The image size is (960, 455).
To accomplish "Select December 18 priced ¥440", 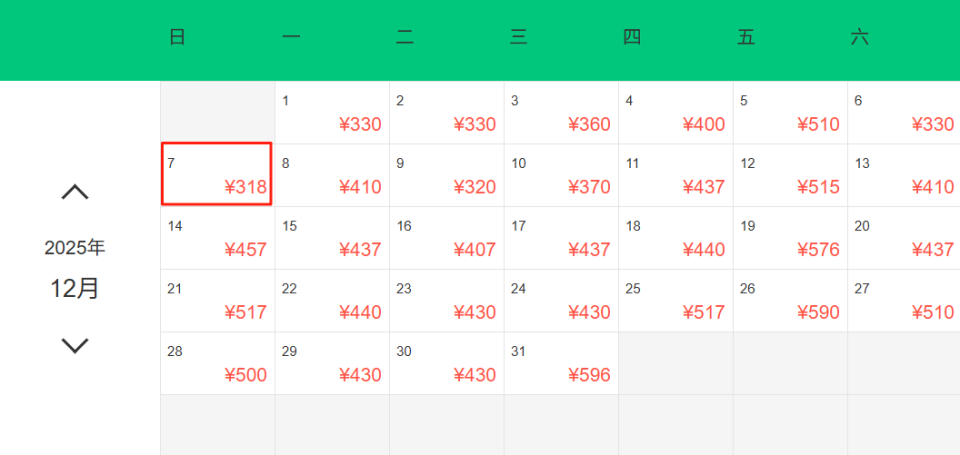I will coord(675,238).
